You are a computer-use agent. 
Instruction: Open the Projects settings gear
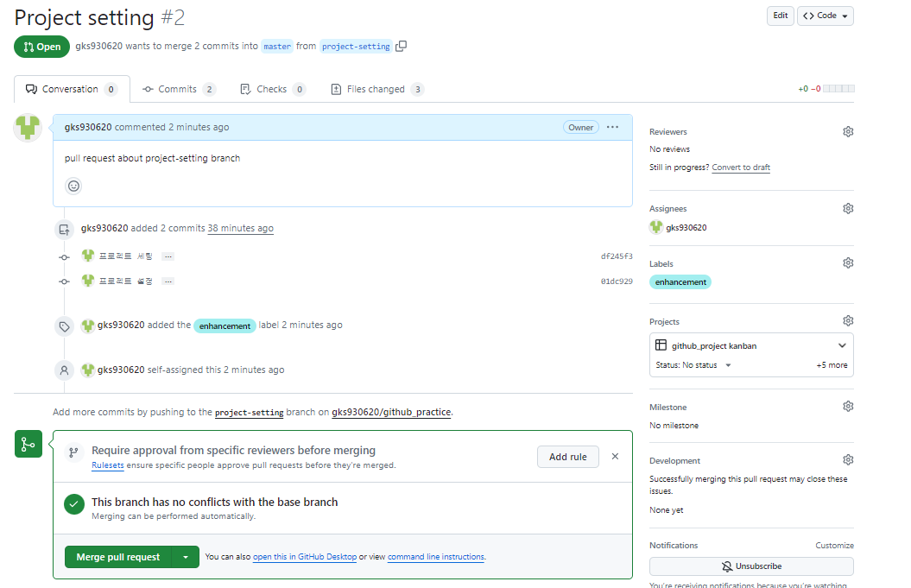pos(848,320)
